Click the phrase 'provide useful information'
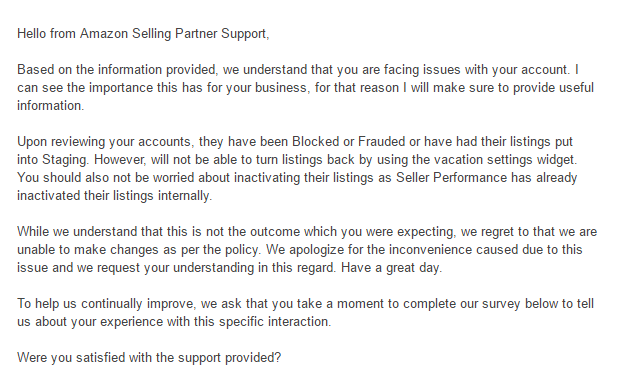This screenshot has height=383, width=640. (305, 96)
